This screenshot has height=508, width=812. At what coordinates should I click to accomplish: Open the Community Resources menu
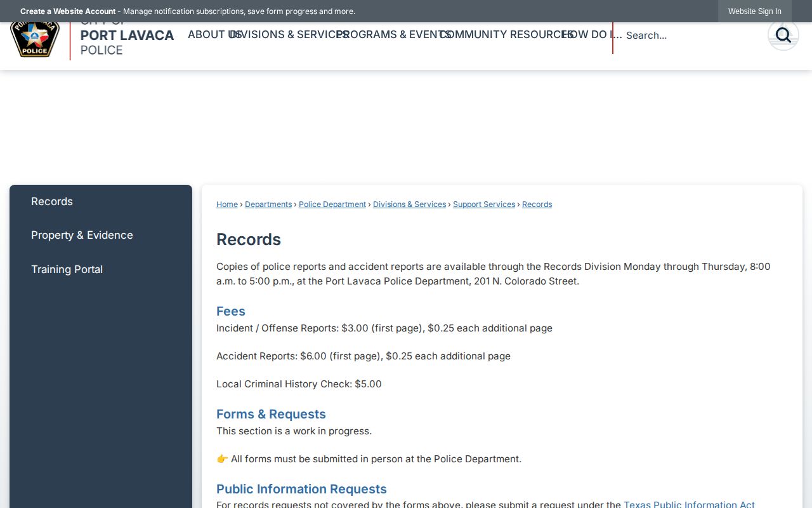pyautogui.click(x=506, y=34)
